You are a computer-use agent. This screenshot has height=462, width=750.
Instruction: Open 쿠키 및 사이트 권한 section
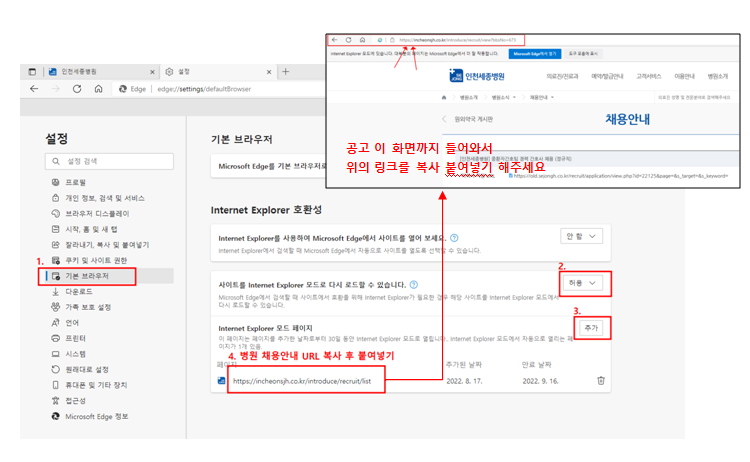pyautogui.click(x=96, y=260)
